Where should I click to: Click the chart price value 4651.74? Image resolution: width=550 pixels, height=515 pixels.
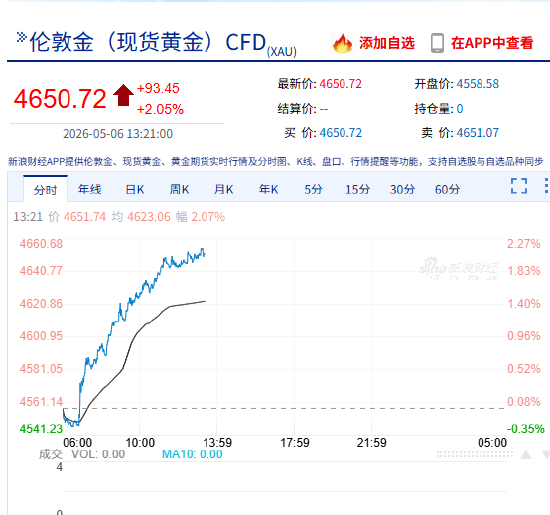point(85,217)
